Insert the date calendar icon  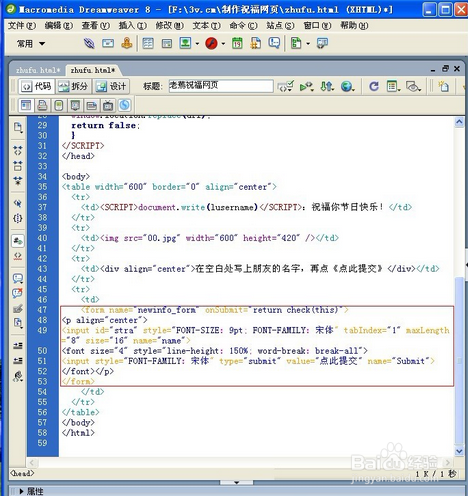[237, 43]
